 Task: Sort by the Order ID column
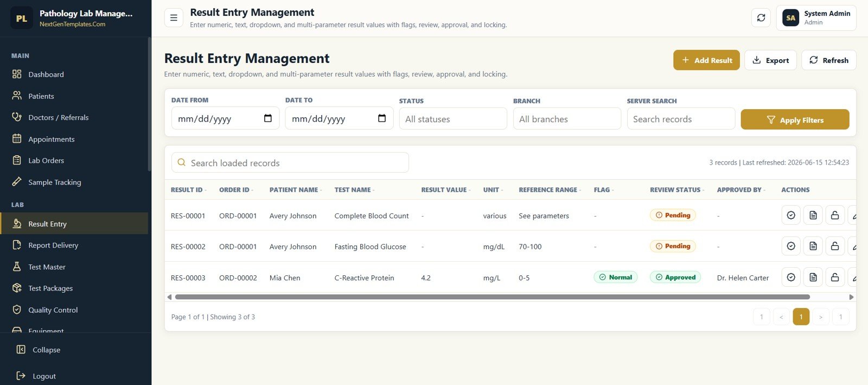[x=236, y=190]
